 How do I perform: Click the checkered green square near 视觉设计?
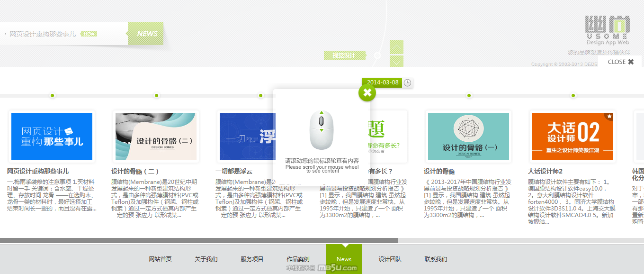point(396,47)
